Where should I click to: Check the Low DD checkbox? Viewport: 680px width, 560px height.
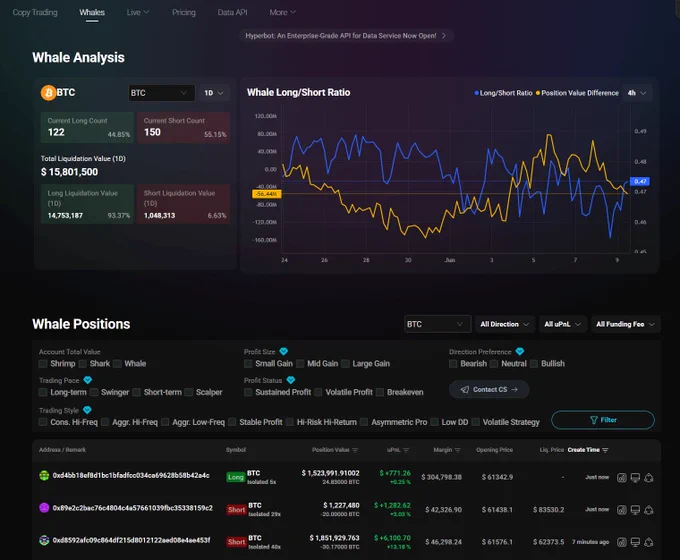(x=434, y=422)
